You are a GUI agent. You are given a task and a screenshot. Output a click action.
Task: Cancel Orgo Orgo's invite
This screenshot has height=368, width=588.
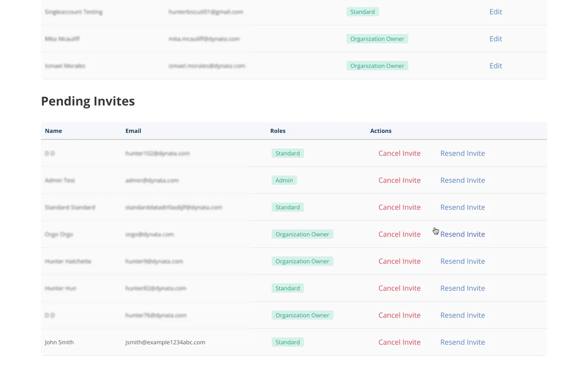399,234
